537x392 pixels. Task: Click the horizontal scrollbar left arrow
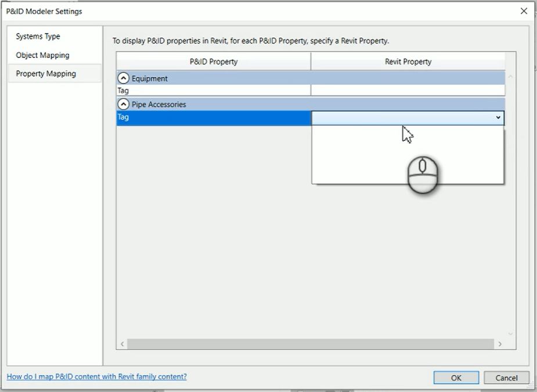(x=121, y=343)
